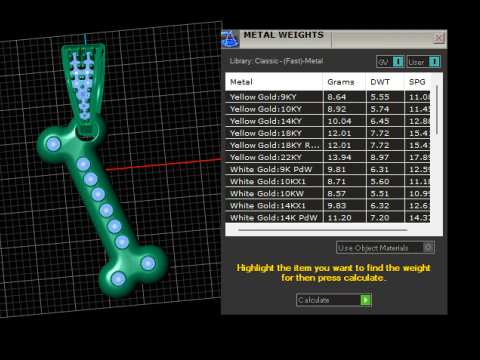480x360 pixels.
Task: Click the 13.94 grams value
Action: (x=339, y=157)
